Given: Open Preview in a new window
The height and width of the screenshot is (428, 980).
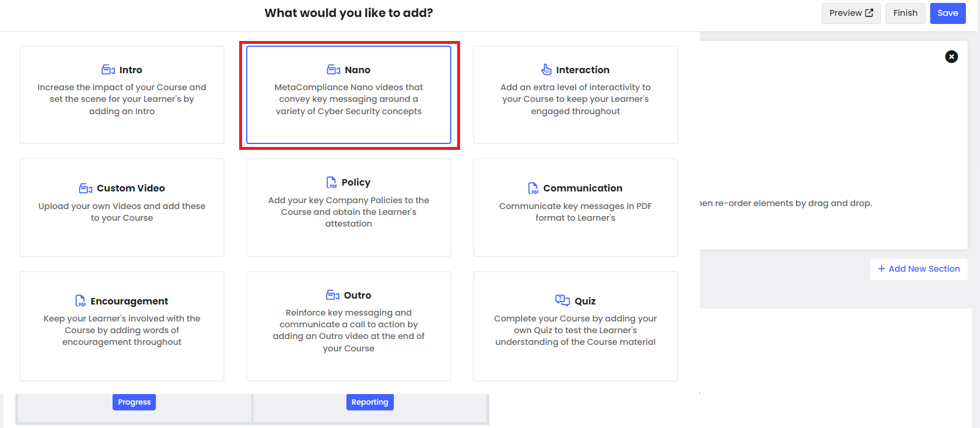Looking at the screenshot, I should point(851,13).
